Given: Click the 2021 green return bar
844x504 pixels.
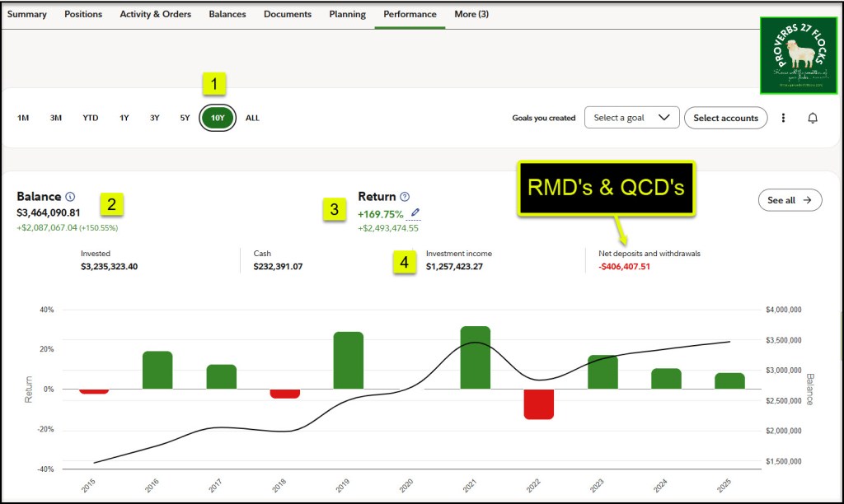Looking at the screenshot, I should pyautogui.click(x=476, y=357).
